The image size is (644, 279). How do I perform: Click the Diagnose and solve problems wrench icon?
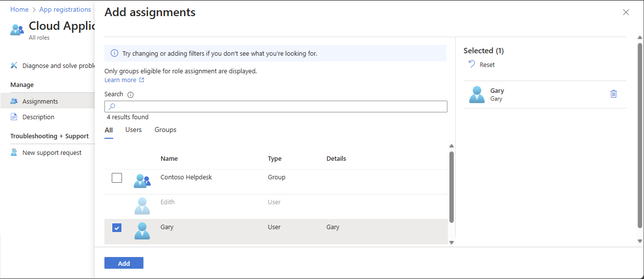pos(14,65)
